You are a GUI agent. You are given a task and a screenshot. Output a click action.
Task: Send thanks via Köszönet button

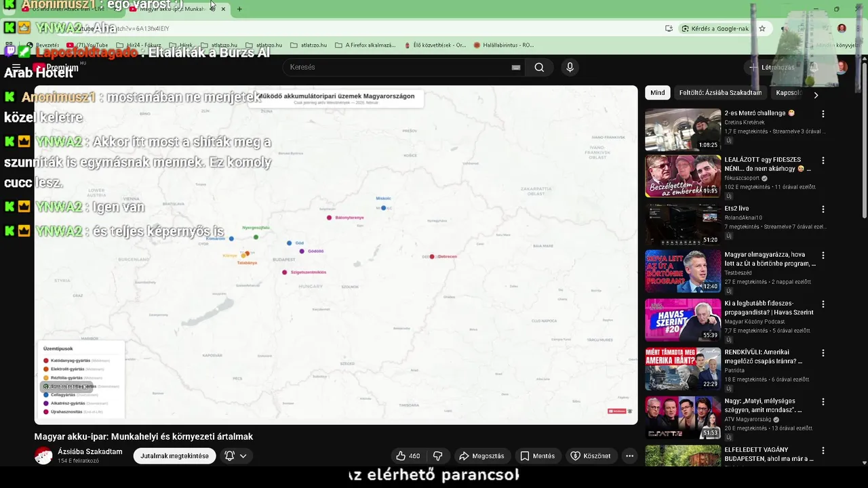(x=590, y=456)
